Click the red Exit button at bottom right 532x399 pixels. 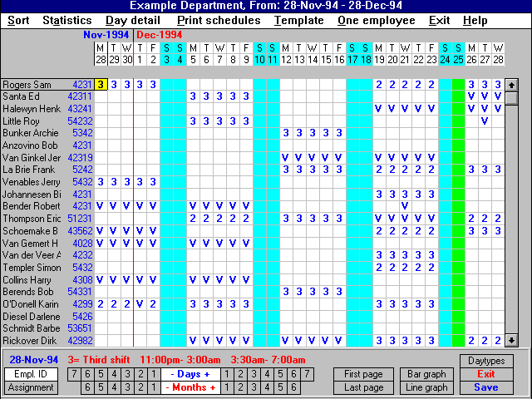pos(486,375)
